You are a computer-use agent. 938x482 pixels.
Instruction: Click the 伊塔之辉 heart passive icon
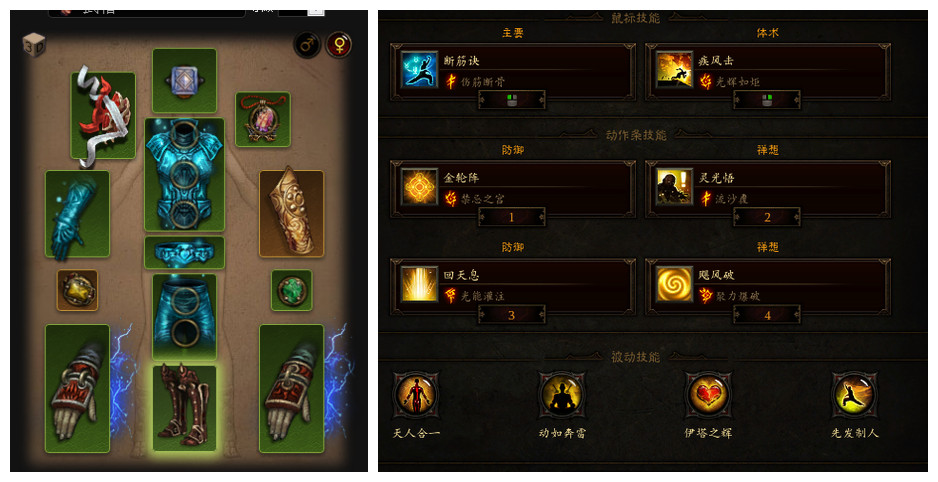tap(708, 395)
